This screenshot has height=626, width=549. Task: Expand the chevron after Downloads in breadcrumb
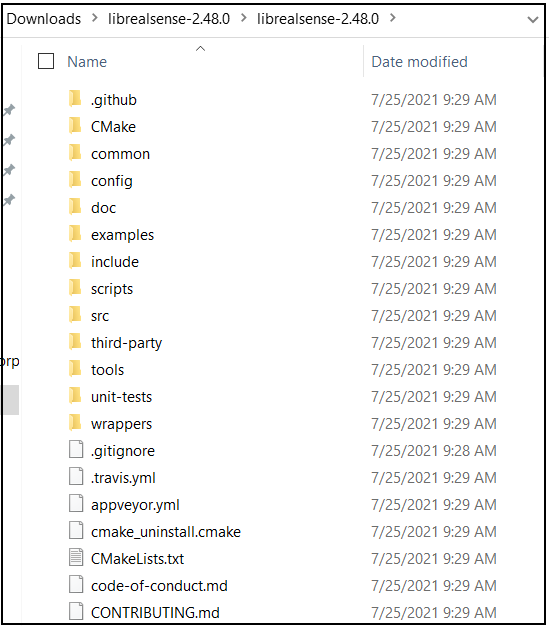pos(95,18)
